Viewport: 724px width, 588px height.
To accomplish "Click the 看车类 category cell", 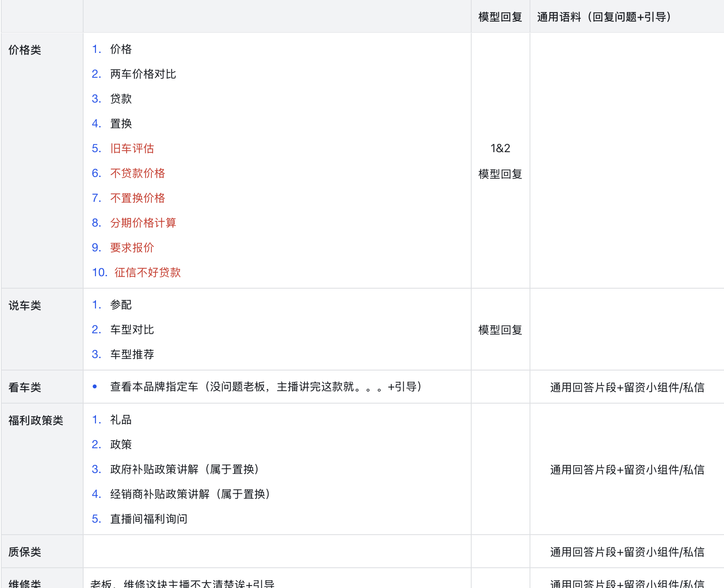I will (x=25, y=387).
